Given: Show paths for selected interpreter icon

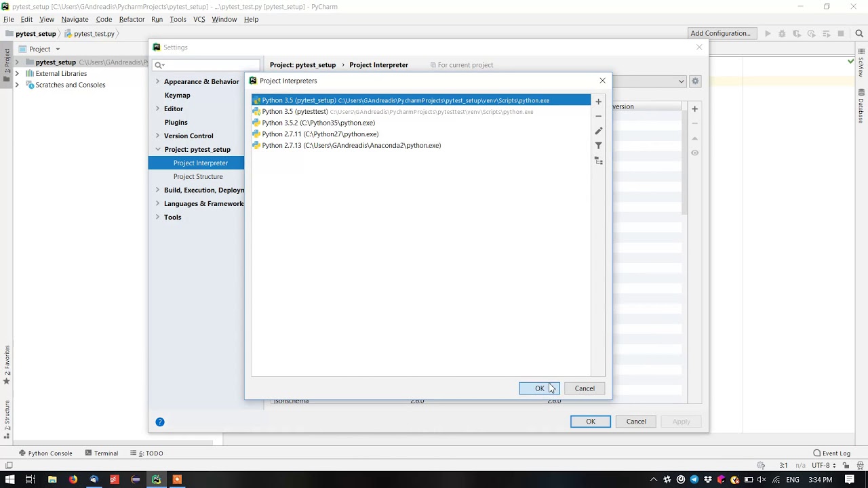Looking at the screenshot, I should tap(598, 161).
